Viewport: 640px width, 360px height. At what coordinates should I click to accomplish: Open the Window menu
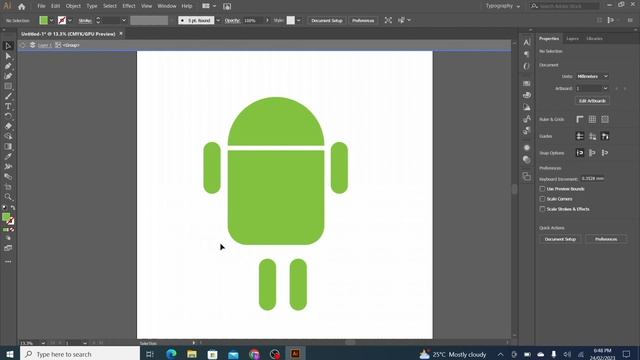coord(167,6)
